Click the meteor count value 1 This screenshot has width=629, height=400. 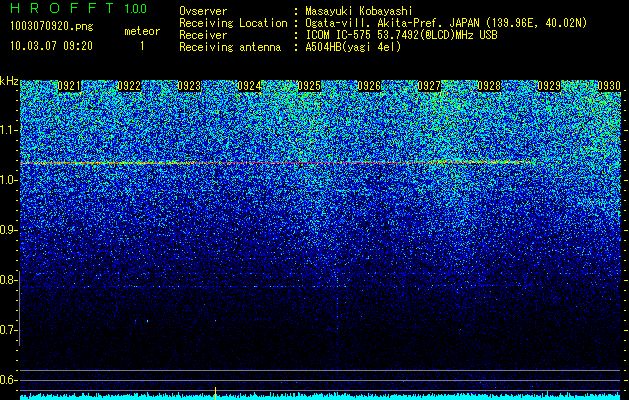(x=142, y=46)
